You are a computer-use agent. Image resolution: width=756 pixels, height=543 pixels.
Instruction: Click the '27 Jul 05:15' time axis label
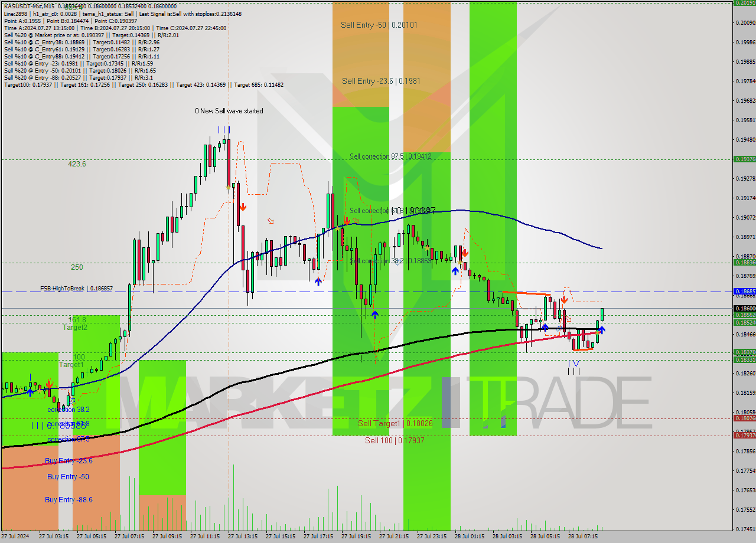[91, 537]
